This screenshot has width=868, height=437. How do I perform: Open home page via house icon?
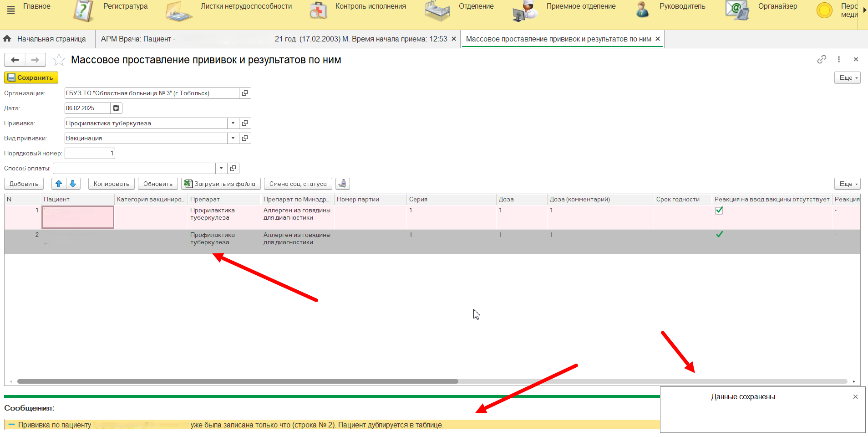pos(7,39)
